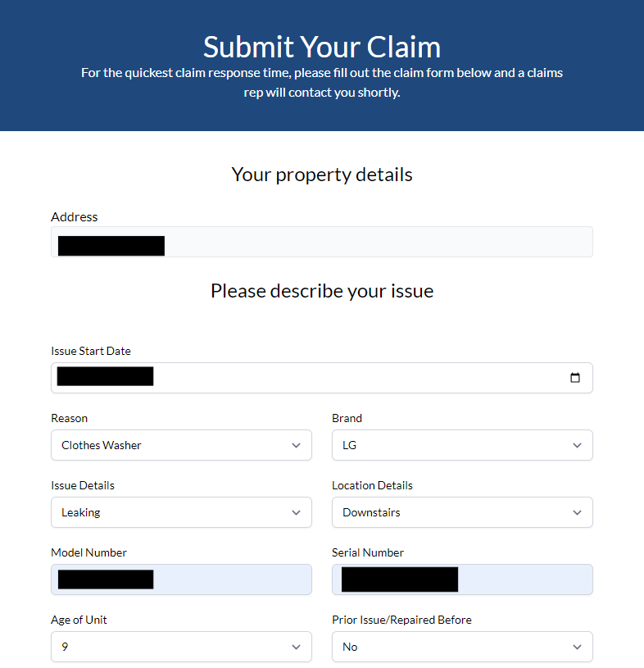Click the Please describe your issue heading
This screenshot has width=644, height=668.
(x=322, y=291)
